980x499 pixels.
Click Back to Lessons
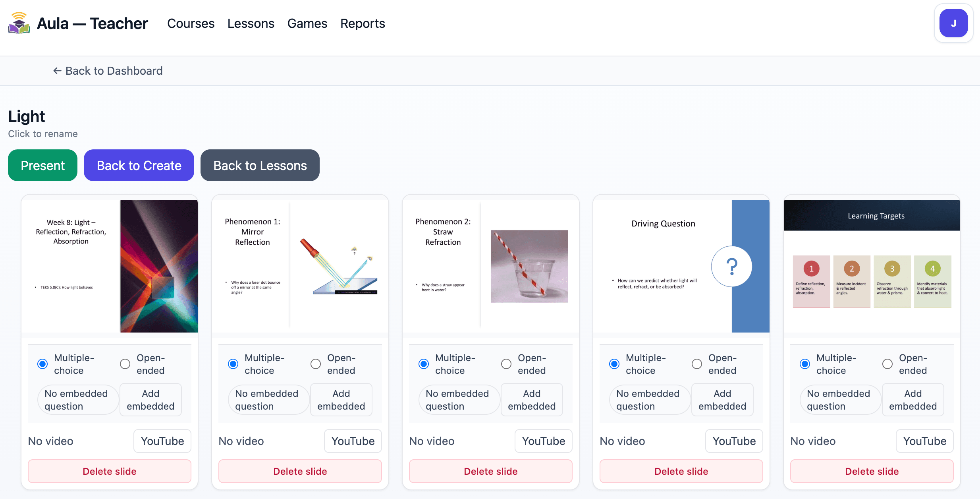coord(260,165)
